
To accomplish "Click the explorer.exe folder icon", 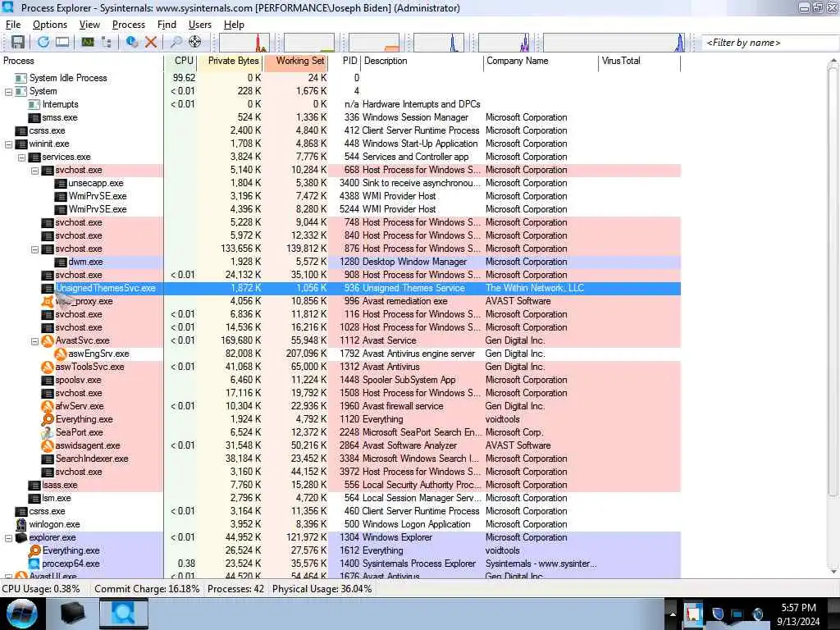I will (21, 537).
